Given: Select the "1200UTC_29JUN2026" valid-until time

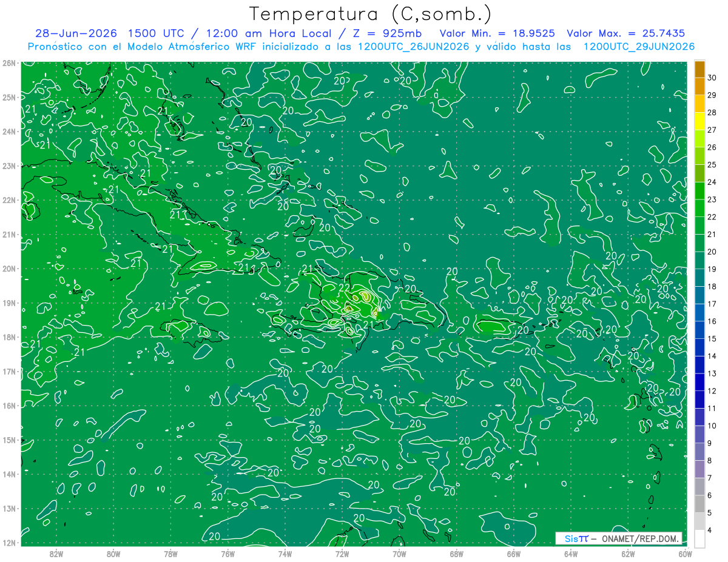Looking at the screenshot, I should [x=639, y=47].
